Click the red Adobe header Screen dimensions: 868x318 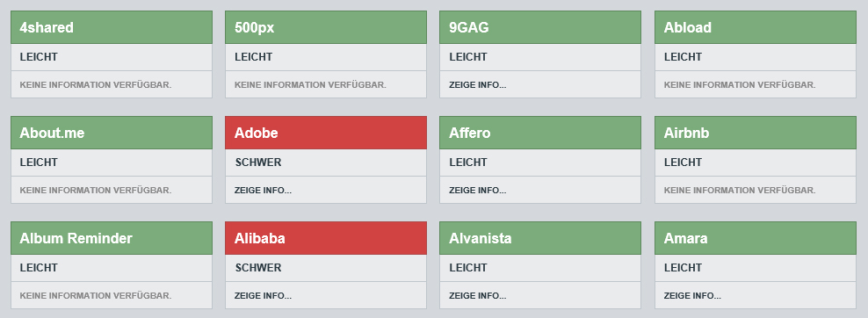tap(325, 133)
